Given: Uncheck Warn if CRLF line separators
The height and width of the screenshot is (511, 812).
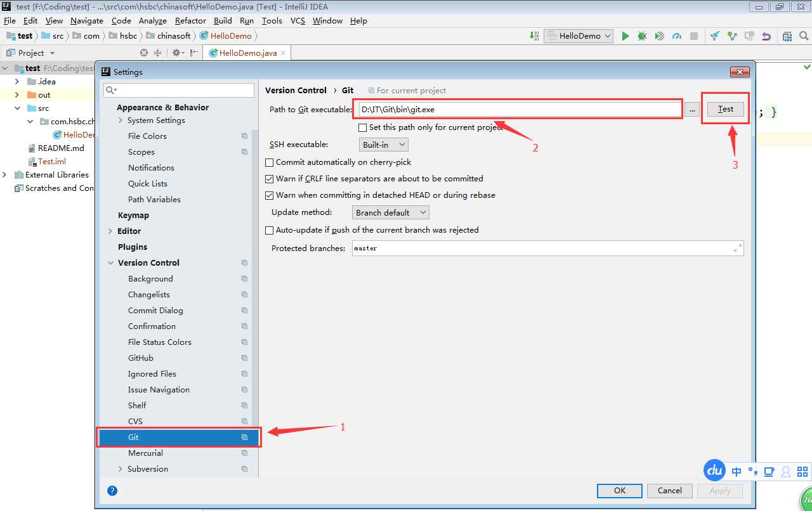Looking at the screenshot, I should [x=270, y=179].
